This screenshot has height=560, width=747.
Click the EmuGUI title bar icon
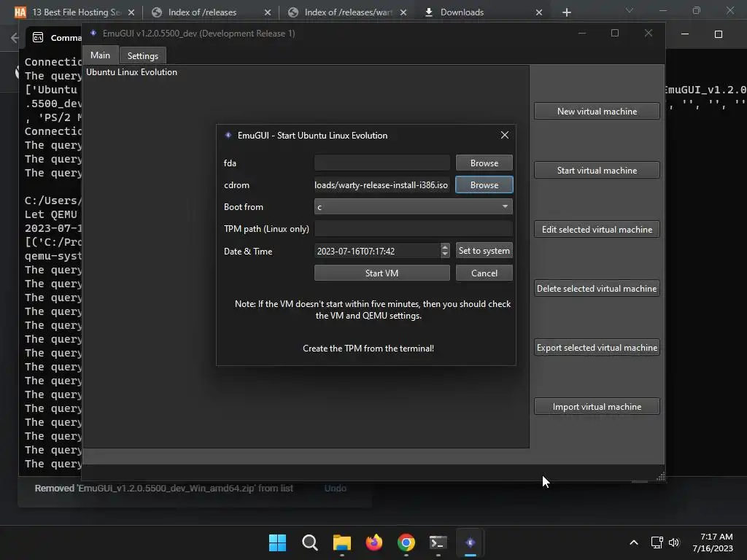(93, 33)
